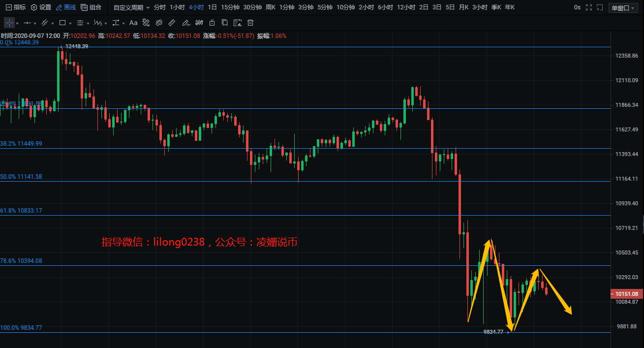Screen dimensions: 644x348
Task: Select the ruler measurement tool
Action: click(171, 23)
